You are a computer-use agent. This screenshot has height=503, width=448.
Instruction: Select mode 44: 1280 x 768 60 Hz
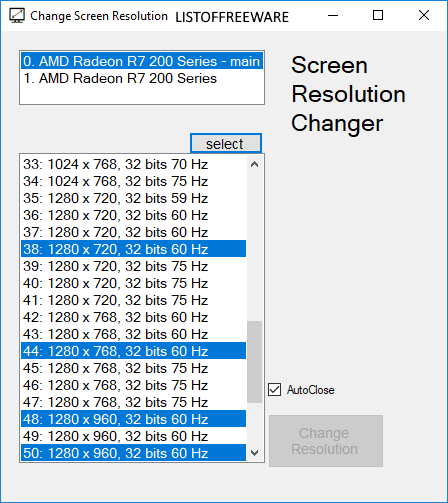pos(133,351)
